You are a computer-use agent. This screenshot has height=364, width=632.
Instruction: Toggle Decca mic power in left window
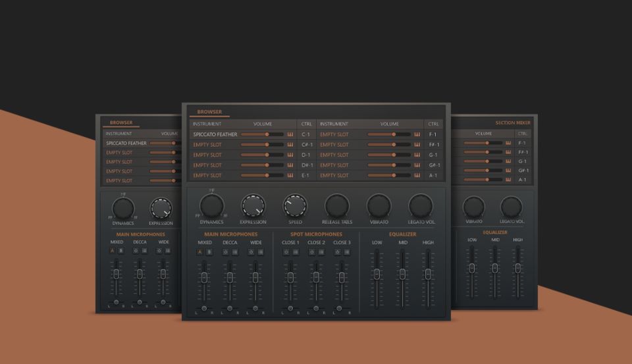[136, 251]
